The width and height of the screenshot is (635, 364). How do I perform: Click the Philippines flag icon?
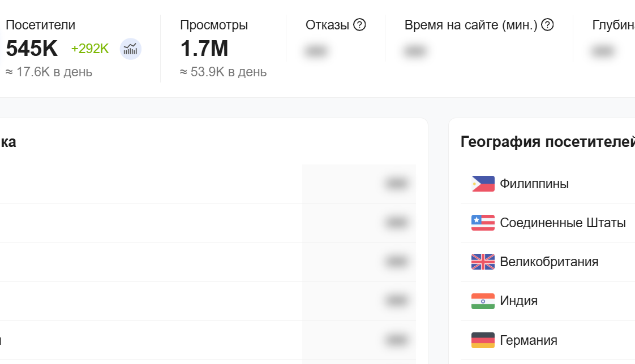coord(483,184)
